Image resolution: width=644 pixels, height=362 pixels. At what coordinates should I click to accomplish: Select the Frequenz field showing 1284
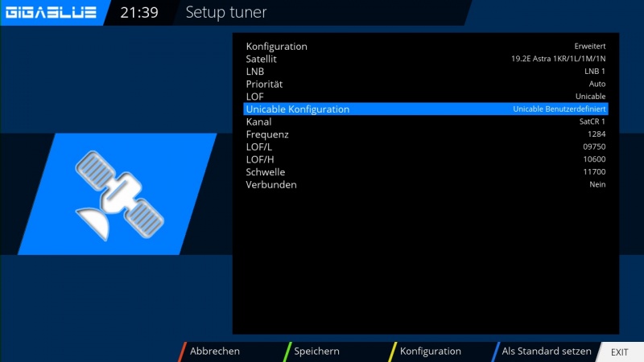(425, 134)
